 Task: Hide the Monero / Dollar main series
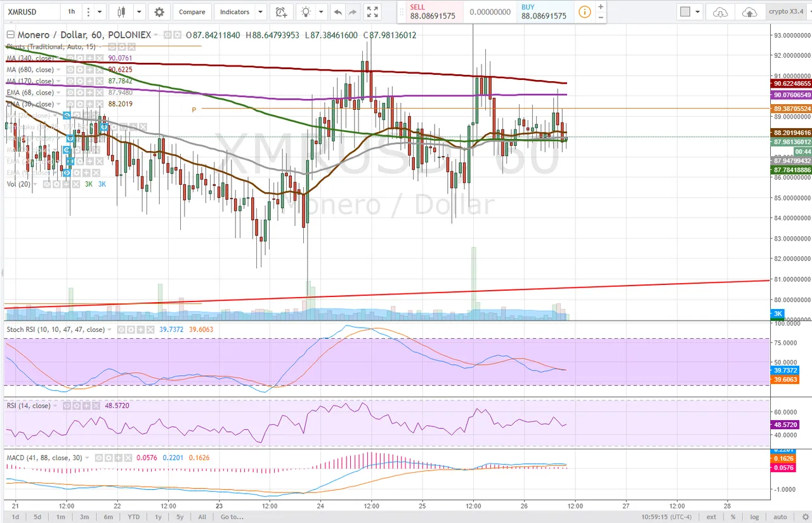[167, 35]
